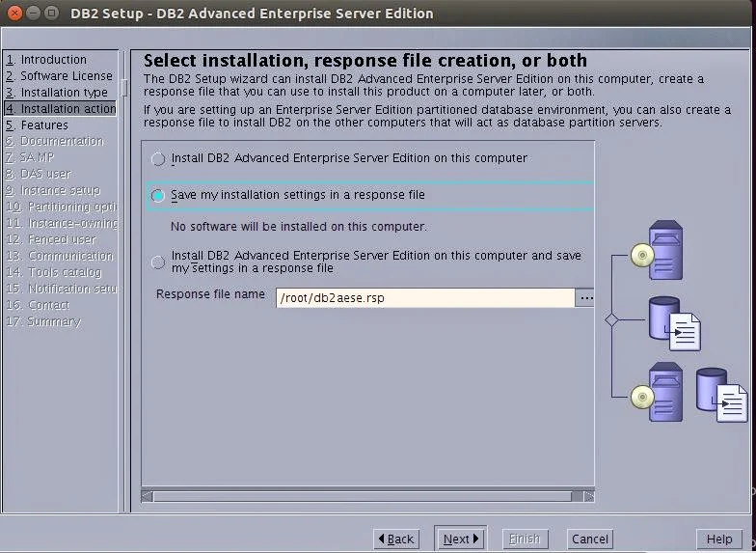
Task: Cancel the DB2 Setup wizard
Action: pos(590,539)
